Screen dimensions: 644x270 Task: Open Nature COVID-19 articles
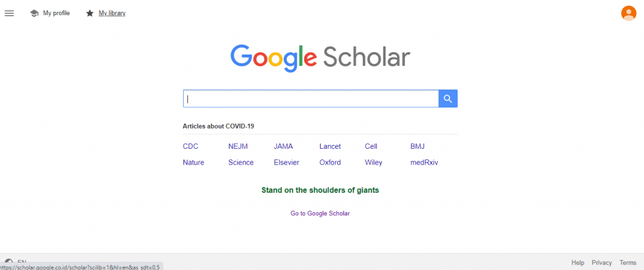(193, 163)
